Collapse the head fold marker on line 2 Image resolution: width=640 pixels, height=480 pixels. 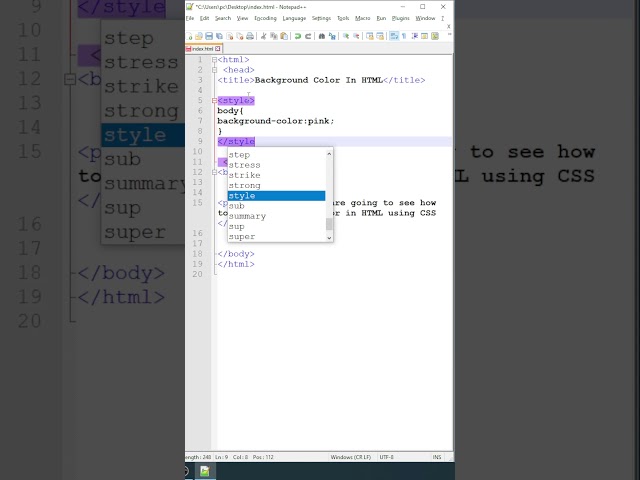tap(214, 70)
